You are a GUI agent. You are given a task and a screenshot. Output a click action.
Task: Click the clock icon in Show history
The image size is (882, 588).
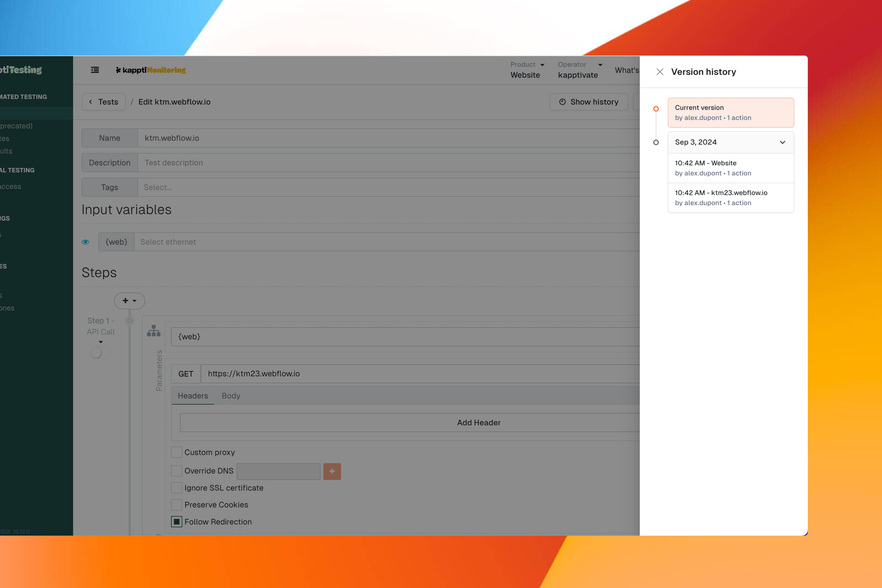(x=562, y=102)
